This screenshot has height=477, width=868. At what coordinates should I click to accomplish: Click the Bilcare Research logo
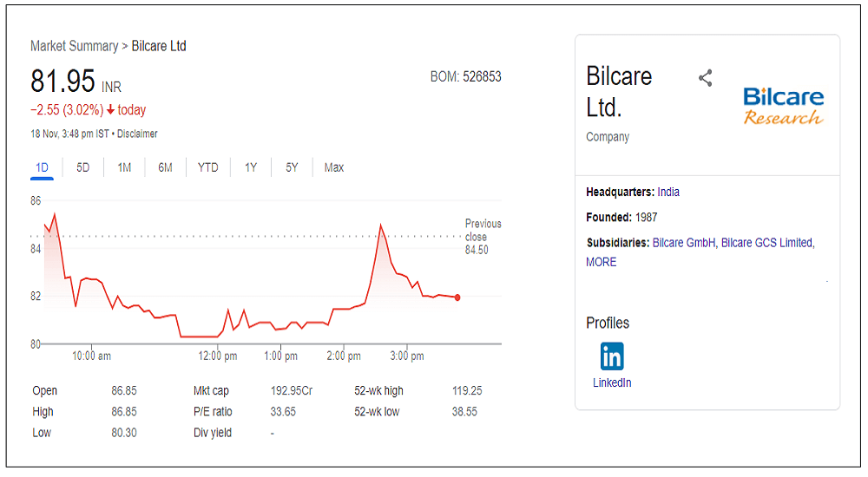(783, 106)
